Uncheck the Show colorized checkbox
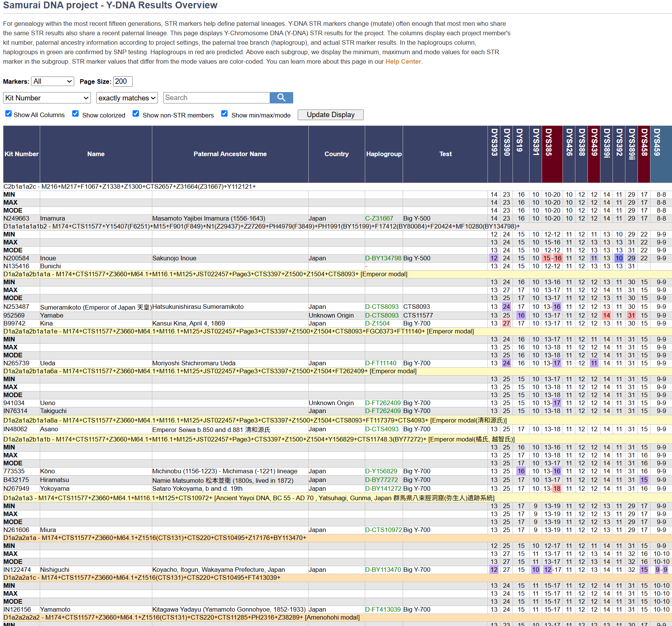 tap(75, 114)
